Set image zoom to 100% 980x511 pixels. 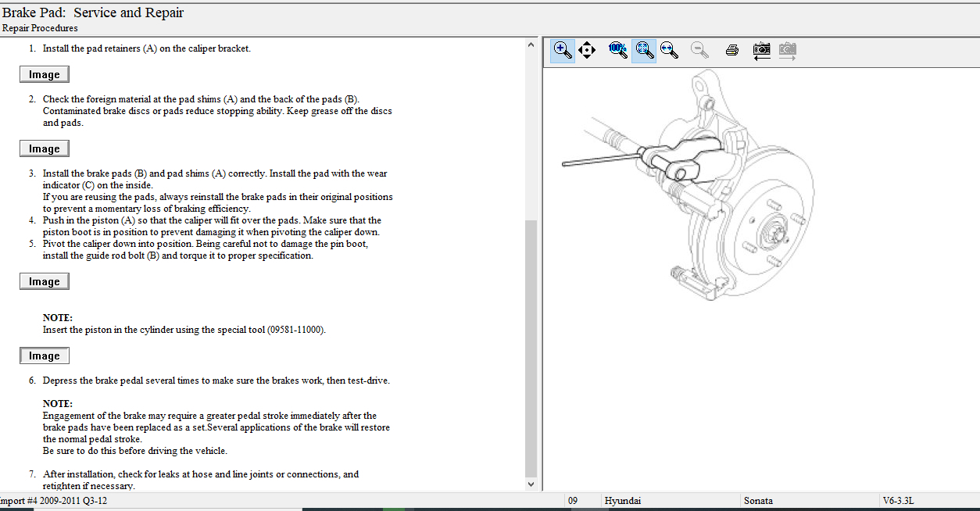617,50
